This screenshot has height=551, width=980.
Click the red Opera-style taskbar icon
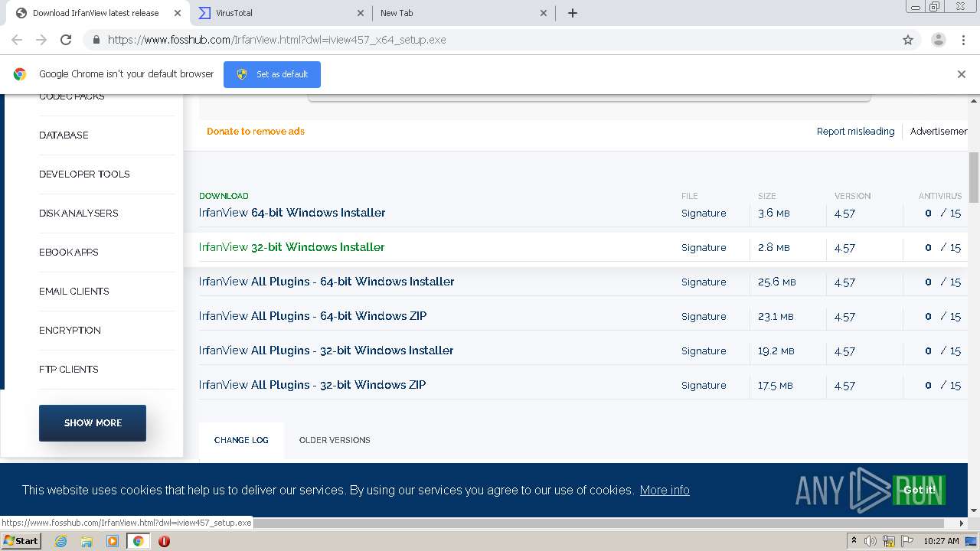164,541
